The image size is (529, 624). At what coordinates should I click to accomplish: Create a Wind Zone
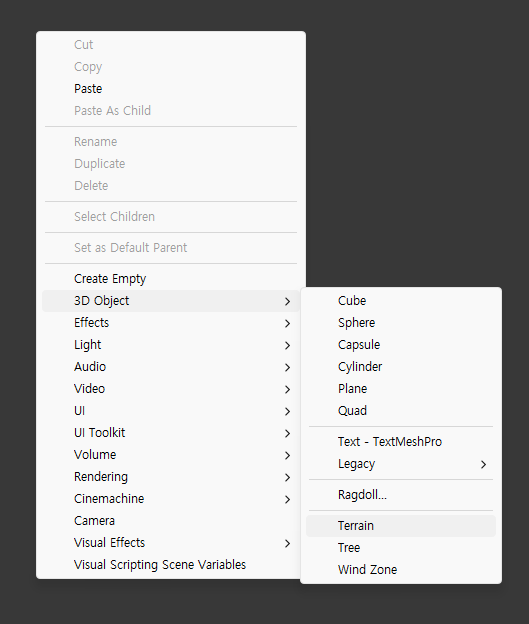coord(401,570)
